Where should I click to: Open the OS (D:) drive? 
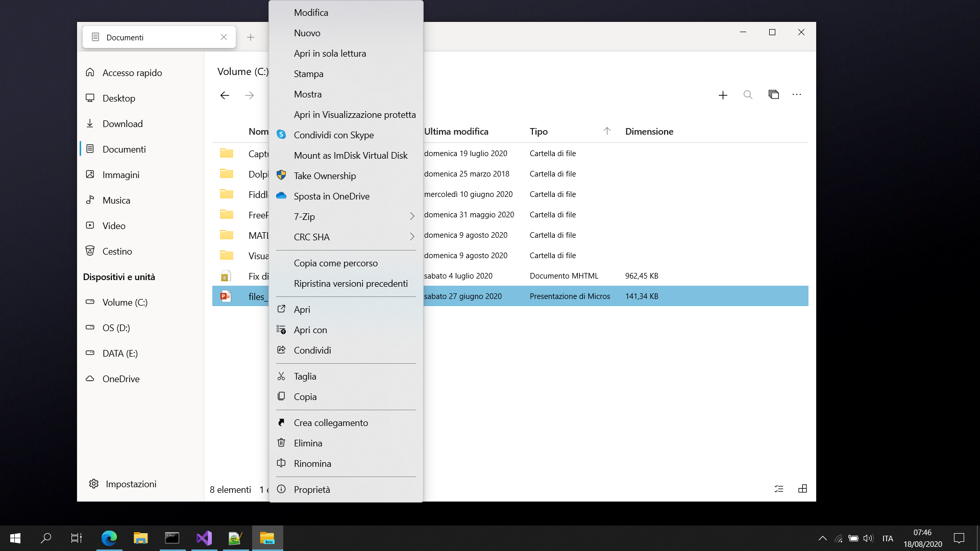141,328
